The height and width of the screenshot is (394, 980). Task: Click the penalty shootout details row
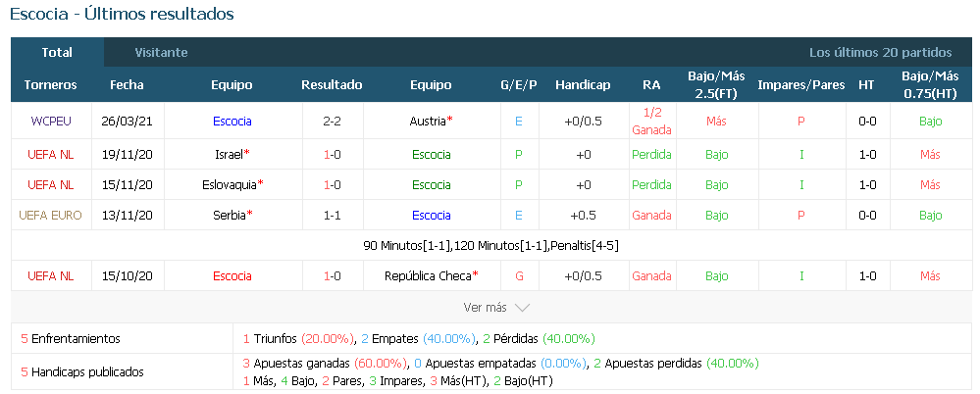click(490, 246)
